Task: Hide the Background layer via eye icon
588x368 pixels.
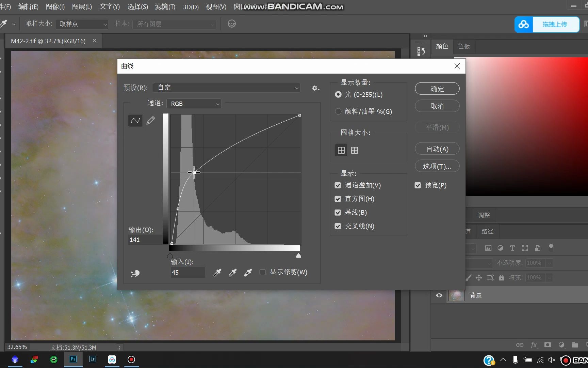Action: [x=439, y=295]
